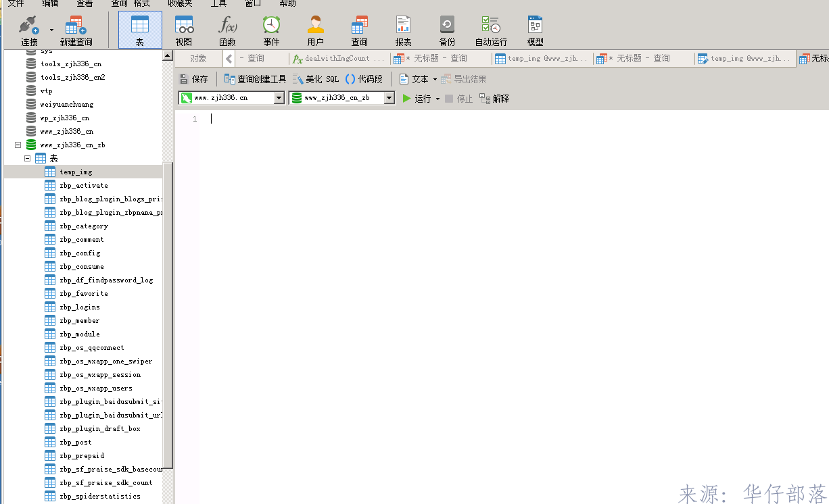Viewport: 829px width, 504px height.
Task: Click the Text (文本) toolbar button
Action: (414, 79)
